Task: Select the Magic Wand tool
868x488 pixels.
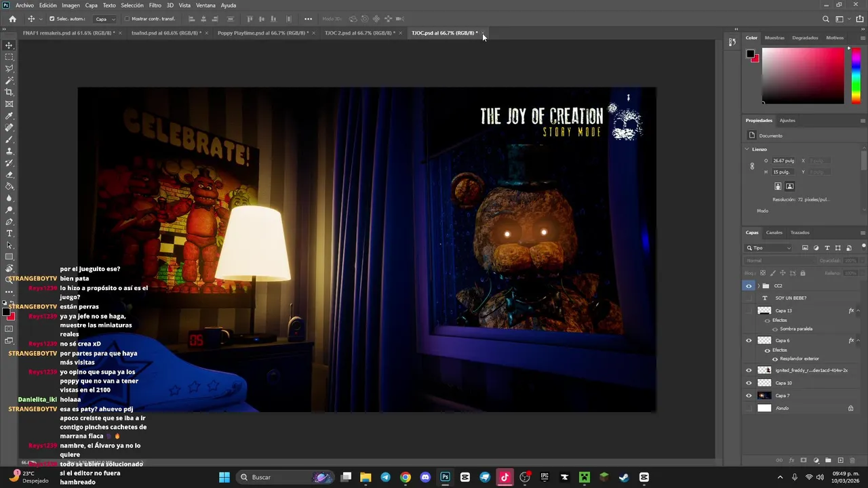Action: pyautogui.click(x=9, y=81)
